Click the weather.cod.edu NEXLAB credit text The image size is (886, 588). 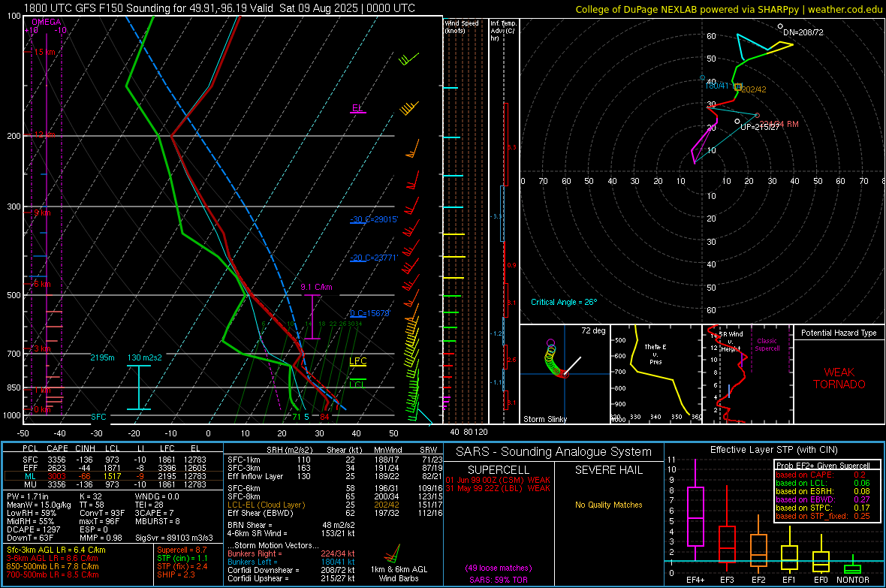(x=728, y=9)
